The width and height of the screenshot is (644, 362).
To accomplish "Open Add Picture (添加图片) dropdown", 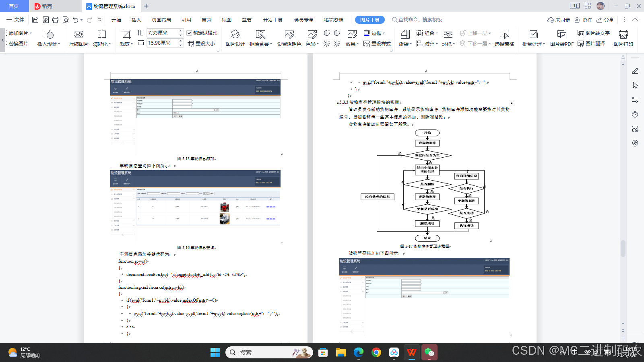I will point(19,33).
